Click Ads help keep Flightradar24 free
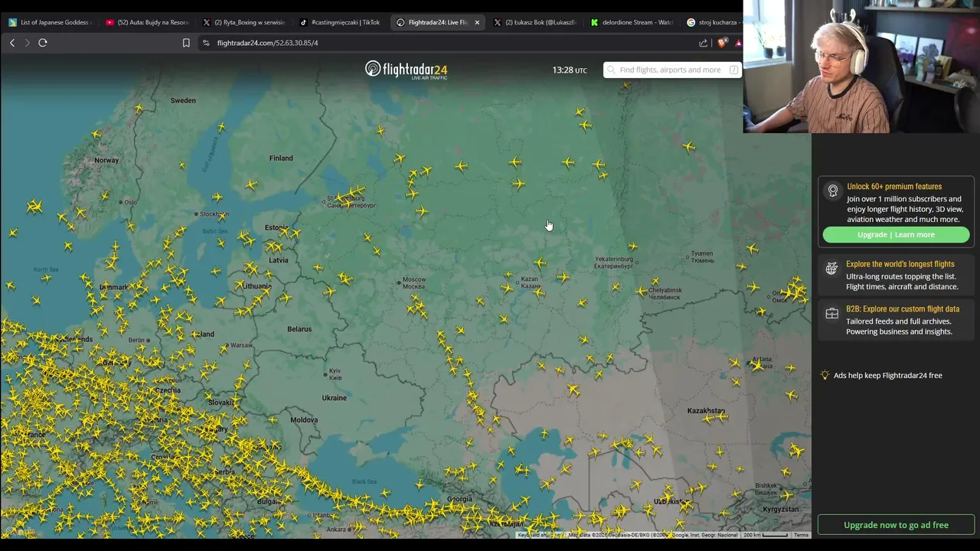Image resolution: width=980 pixels, height=551 pixels. pyautogui.click(x=887, y=375)
